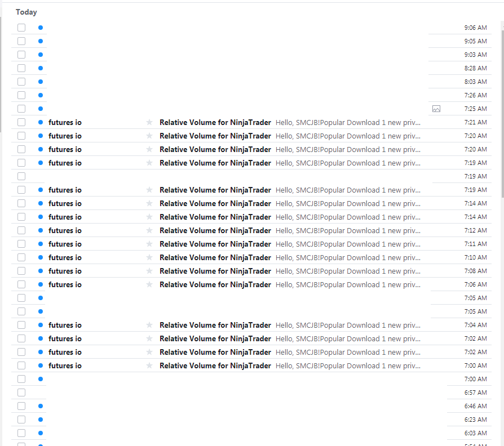Viewport: 504px width, 446px height.
Task: Click the blue unread dot for 9:05 AM
Action: (x=41, y=41)
